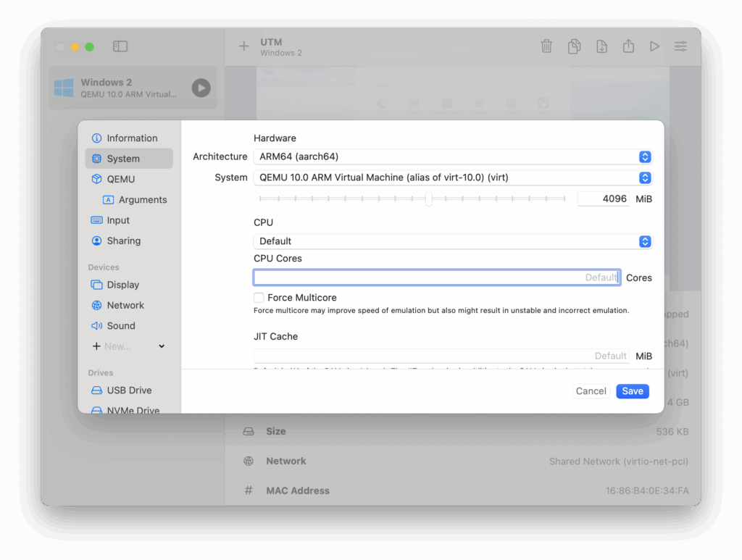Select the Network device settings tab
Image resolution: width=742 pixels, height=560 pixels.
tap(125, 305)
